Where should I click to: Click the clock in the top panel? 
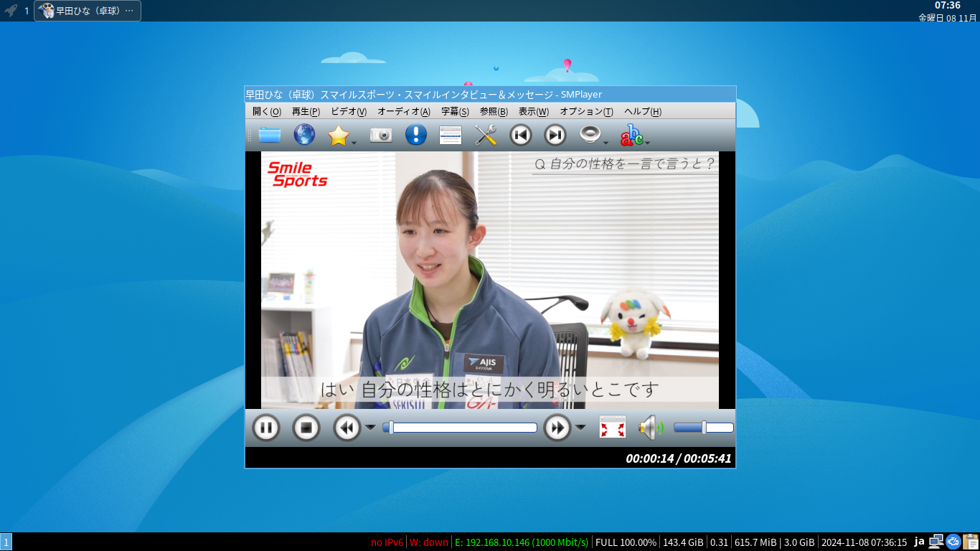tap(947, 11)
